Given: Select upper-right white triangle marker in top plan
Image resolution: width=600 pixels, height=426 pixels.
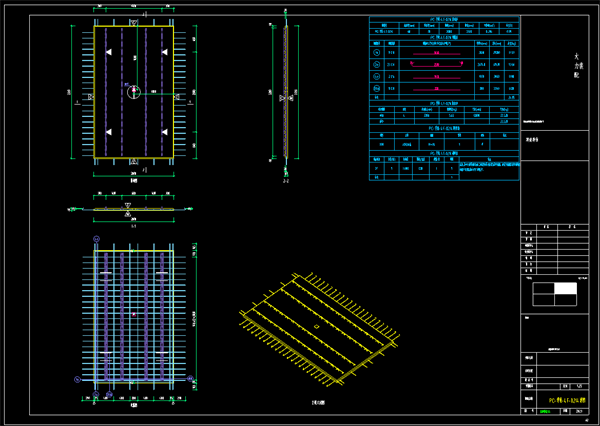Looking at the screenshot, I should coord(164,52).
